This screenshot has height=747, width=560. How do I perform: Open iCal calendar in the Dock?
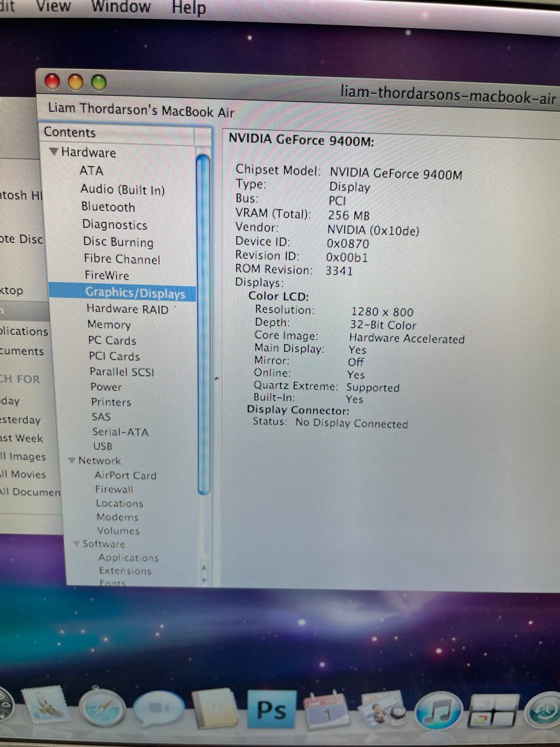coord(327,710)
